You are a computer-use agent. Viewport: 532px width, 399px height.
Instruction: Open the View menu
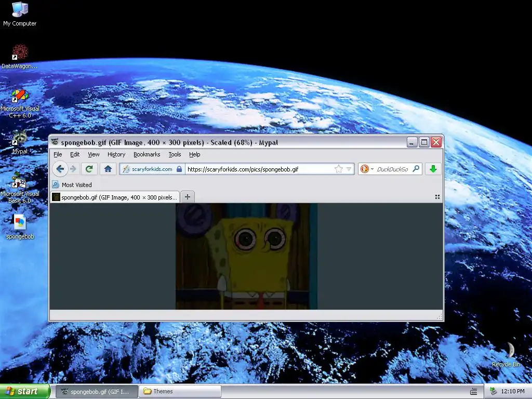click(94, 154)
